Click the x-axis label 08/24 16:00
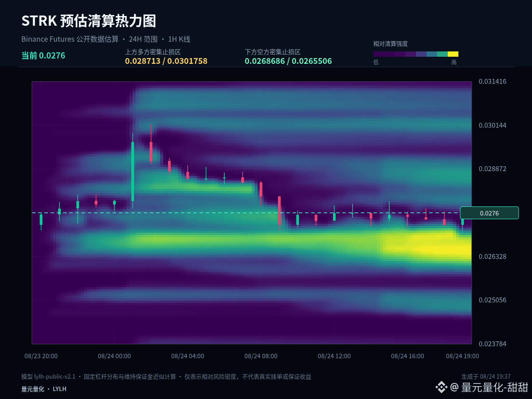This screenshot has width=532, height=399. [407, 356]
